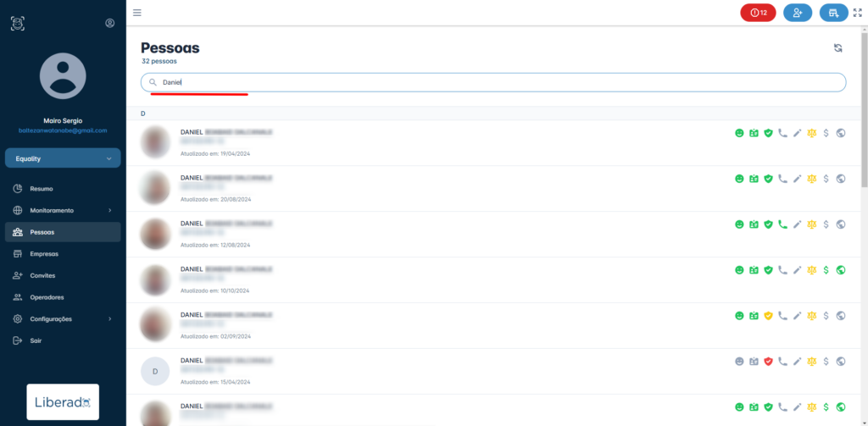
Task: Click the gray ID card icon, row updated 15/04/2024
Action: point(754,362)
